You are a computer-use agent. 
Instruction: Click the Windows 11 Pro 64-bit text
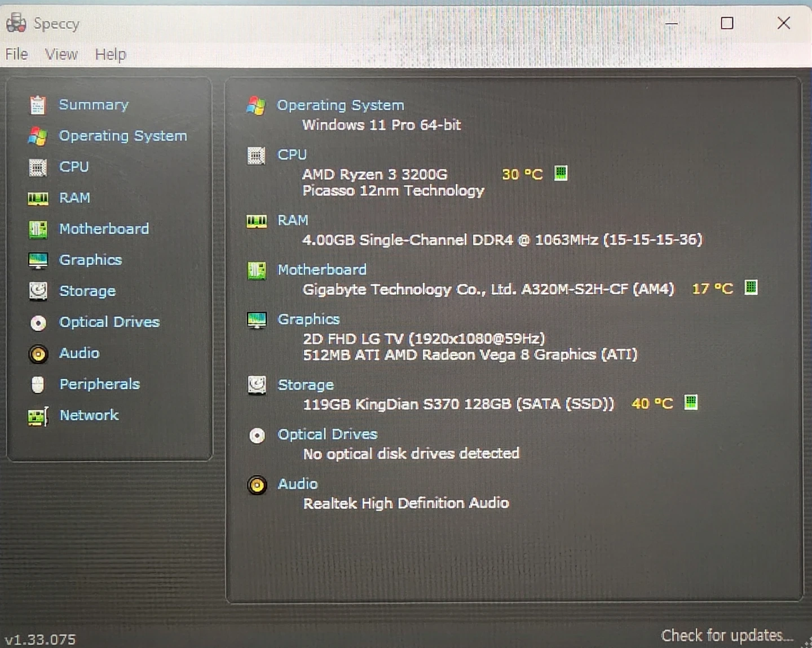[x=382, y=125]
